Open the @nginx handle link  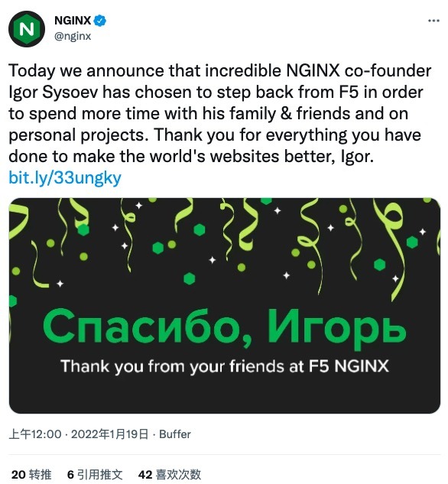(x=73, y=36)
